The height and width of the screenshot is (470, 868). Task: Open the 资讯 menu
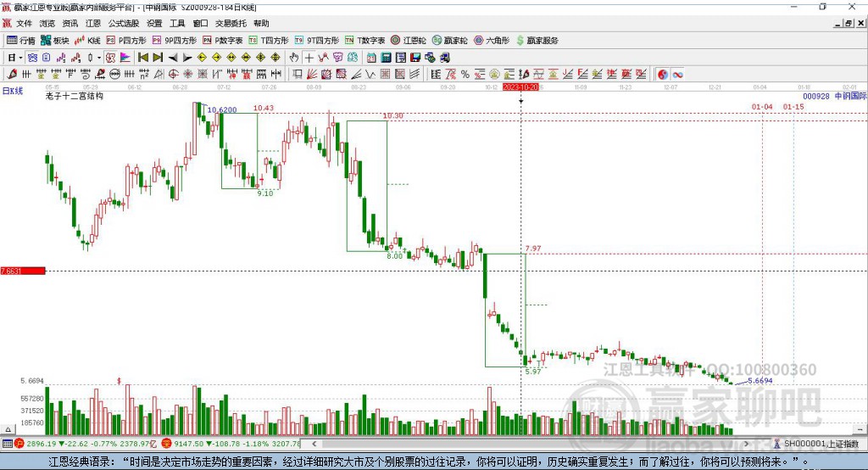[70, 23]
